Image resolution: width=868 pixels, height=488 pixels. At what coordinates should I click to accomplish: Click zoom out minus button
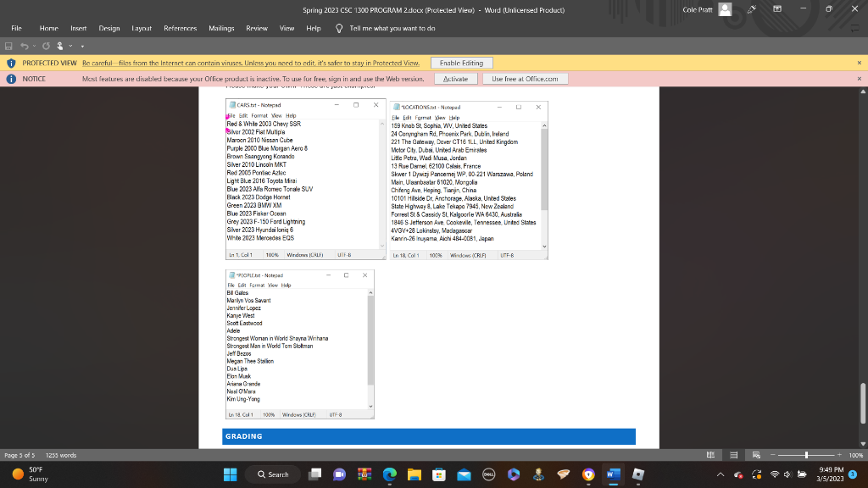pos(773,455)
